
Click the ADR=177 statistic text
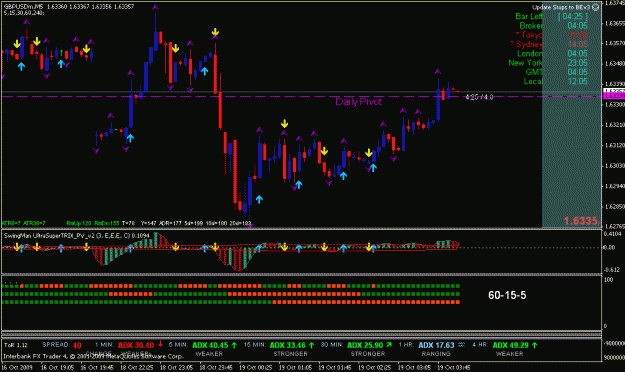pos(170,223)
